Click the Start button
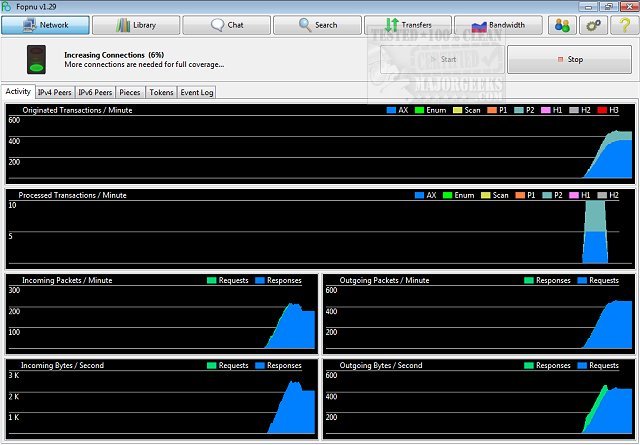 coord(442,60)
